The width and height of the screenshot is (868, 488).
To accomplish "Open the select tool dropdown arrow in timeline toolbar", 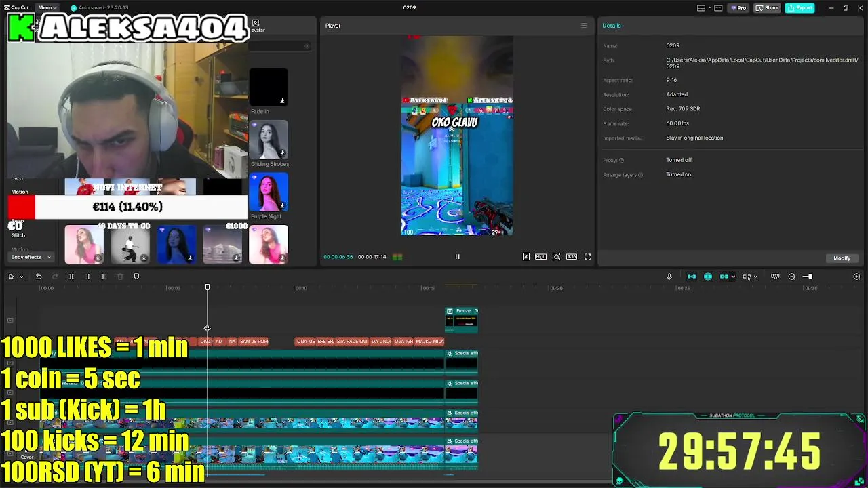I will 21,277.
